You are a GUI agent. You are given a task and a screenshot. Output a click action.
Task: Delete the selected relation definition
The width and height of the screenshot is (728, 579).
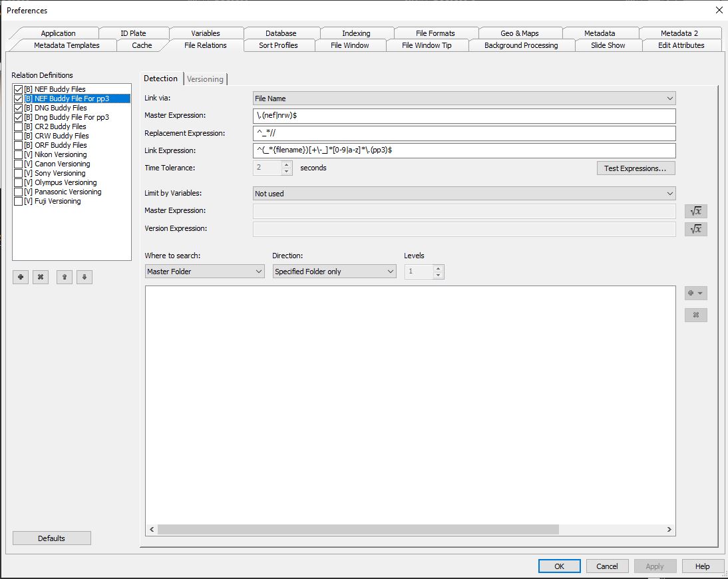[x=41, y=277]
